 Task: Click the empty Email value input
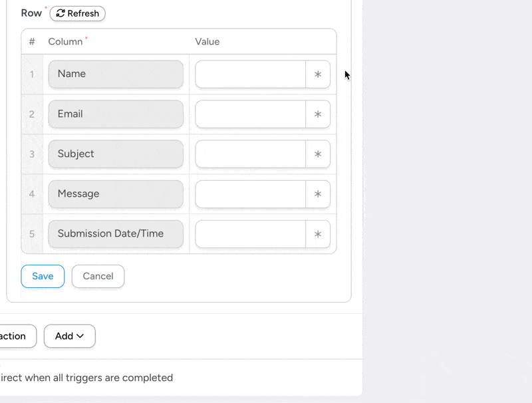251,114
